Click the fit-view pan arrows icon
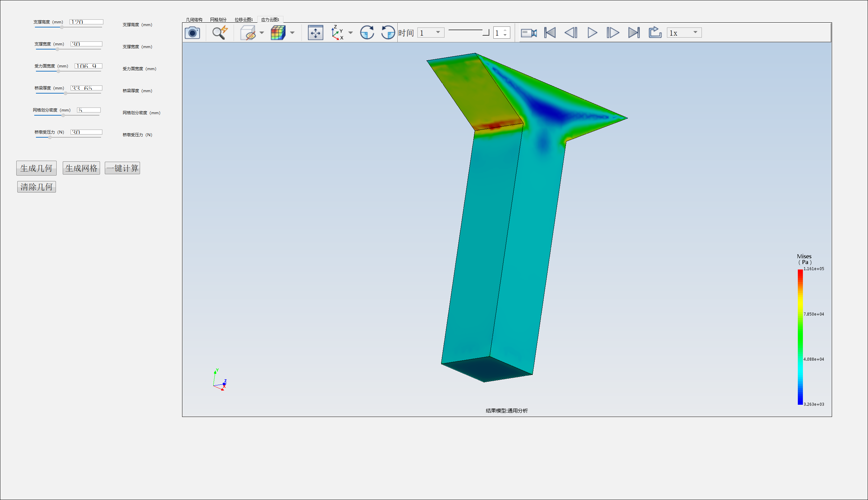 [x=315, y=33]
